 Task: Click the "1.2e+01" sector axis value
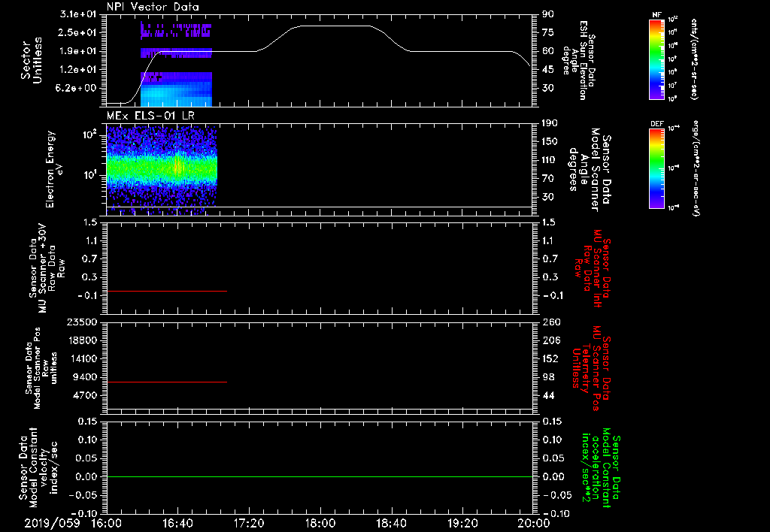coord(78,70)
